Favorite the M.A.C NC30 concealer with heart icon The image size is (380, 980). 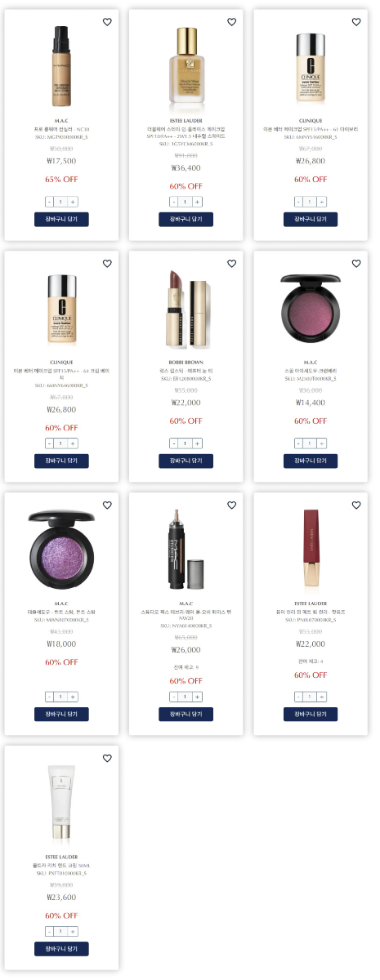click(107, 22)
